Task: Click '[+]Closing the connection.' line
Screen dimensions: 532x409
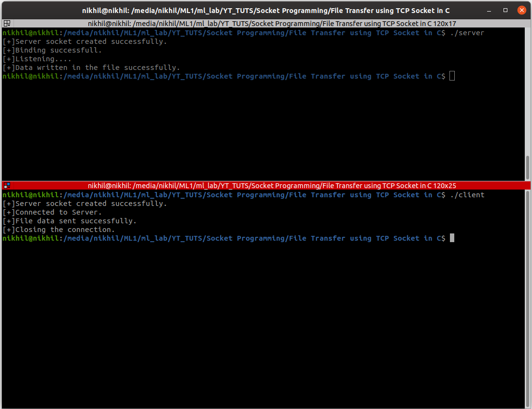Action: [x=58, y=230]
